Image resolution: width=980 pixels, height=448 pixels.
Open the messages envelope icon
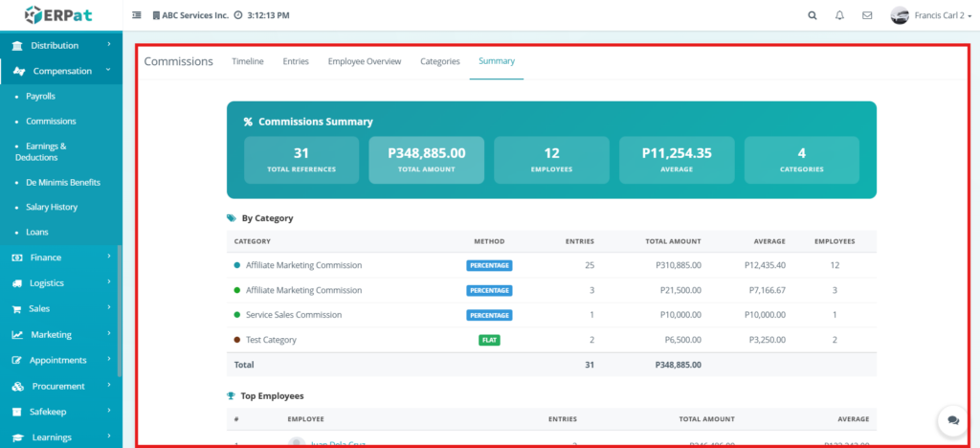(867, 16)
